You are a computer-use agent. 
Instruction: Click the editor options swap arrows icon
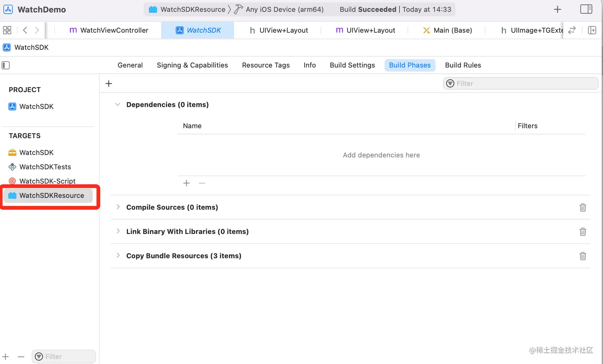pyautogui.click(x=572, y=30)
